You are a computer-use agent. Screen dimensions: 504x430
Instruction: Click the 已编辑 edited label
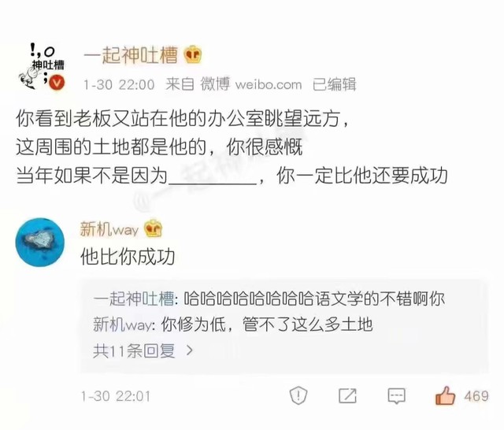point(334,84)
